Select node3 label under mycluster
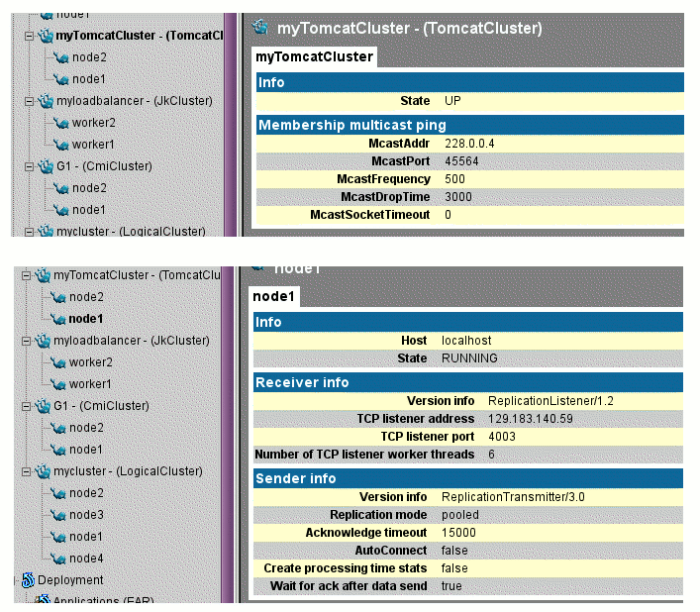The image size is (700, 612). [86, 515]
